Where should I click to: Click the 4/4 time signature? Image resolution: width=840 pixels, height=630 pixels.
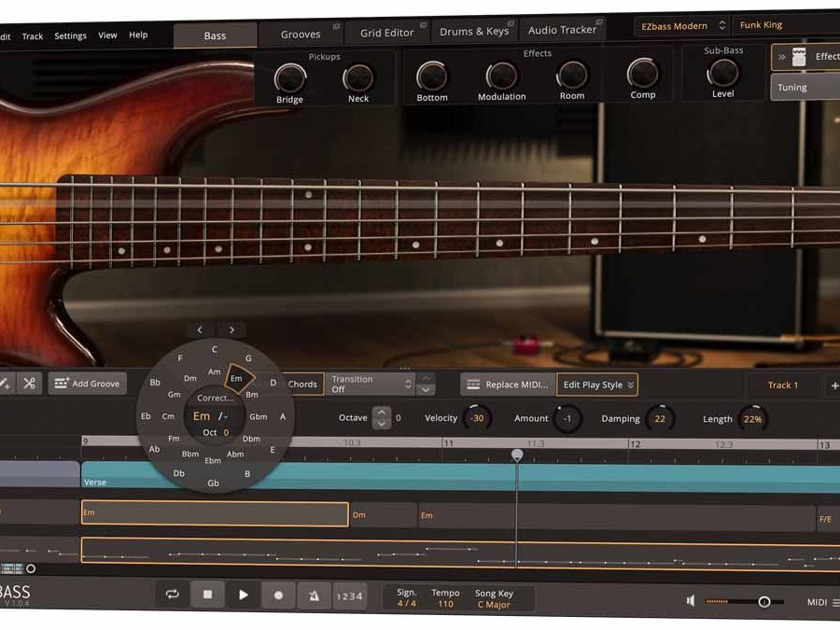(407, 603)
